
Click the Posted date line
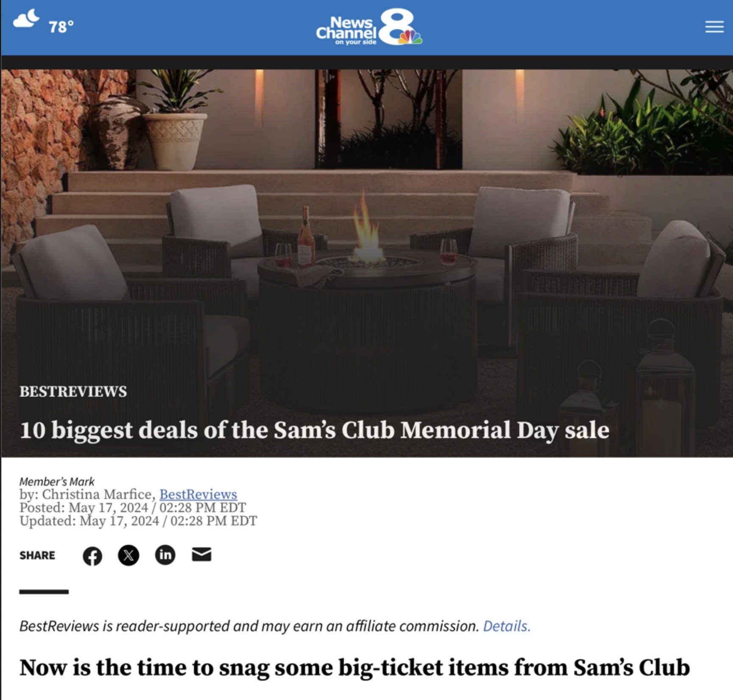(133, 507)
